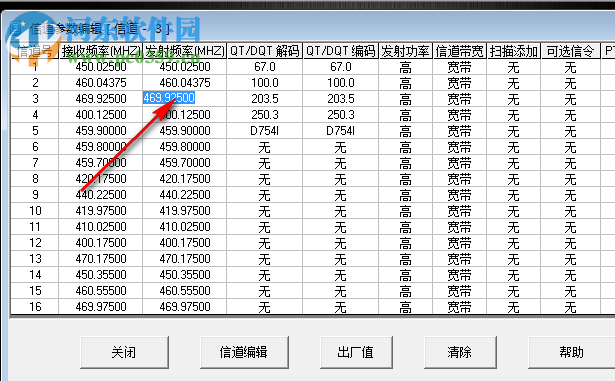This screenshot has width=615, height=381.
Task: Select channel 12 transmit frequency 400.17500
Action: 185,243
